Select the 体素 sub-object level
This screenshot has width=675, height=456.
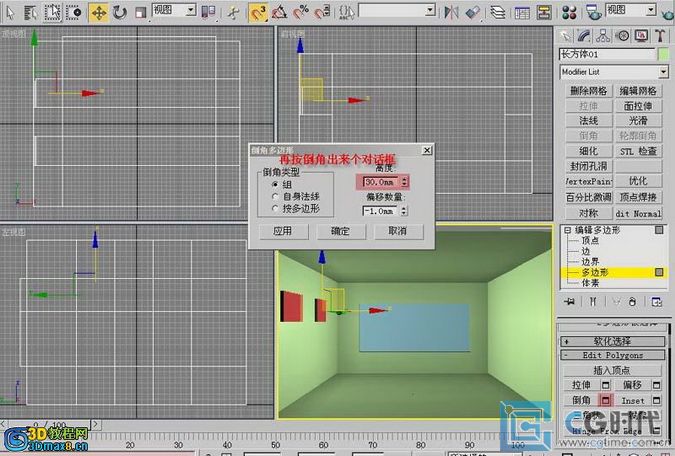pos(590,282)
